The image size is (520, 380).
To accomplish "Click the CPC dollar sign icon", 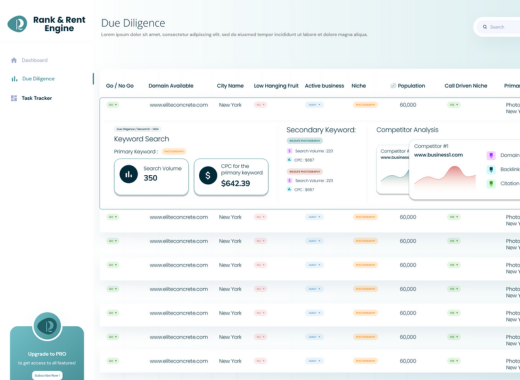I will pyautogui.click(x=208, y=175).
